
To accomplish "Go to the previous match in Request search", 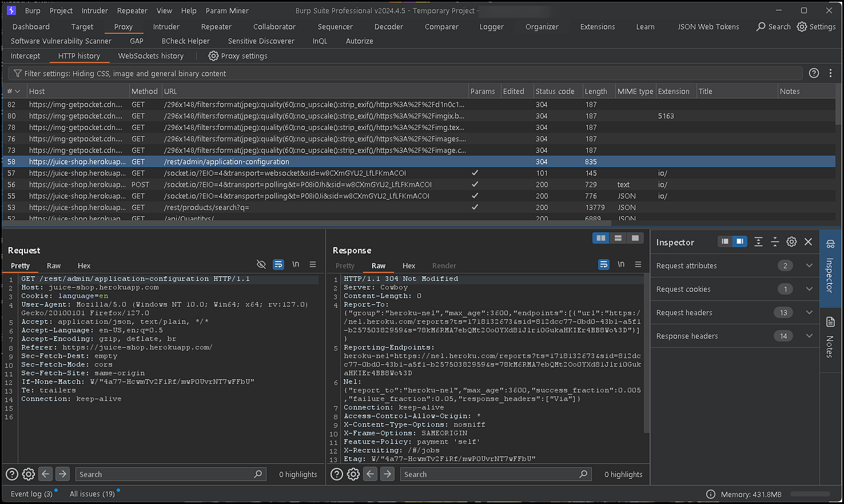I will click(x=46, y=474).
